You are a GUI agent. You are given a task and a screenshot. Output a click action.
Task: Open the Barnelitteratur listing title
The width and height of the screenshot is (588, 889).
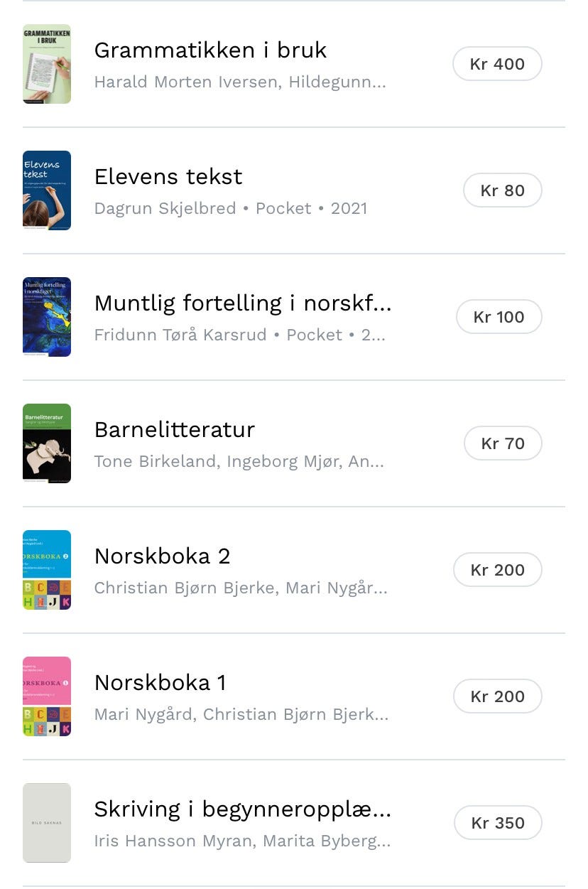(x=175, y=429)
